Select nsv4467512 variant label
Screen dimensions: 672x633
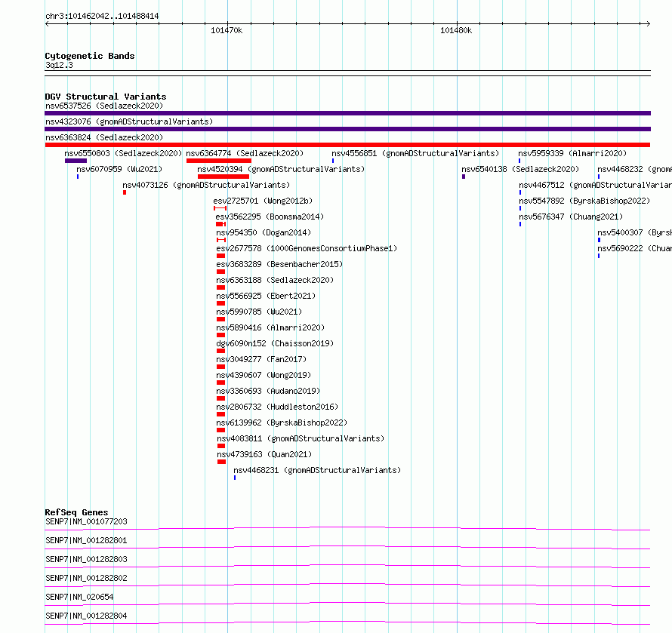click(x=595, y=185)
